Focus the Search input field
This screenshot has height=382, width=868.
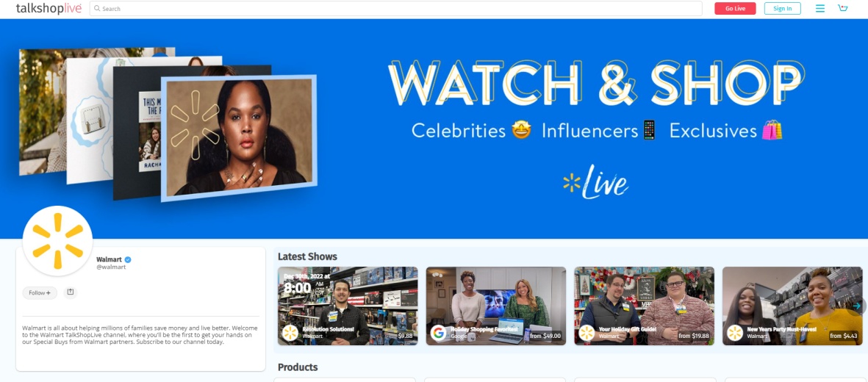pos(396,8)
